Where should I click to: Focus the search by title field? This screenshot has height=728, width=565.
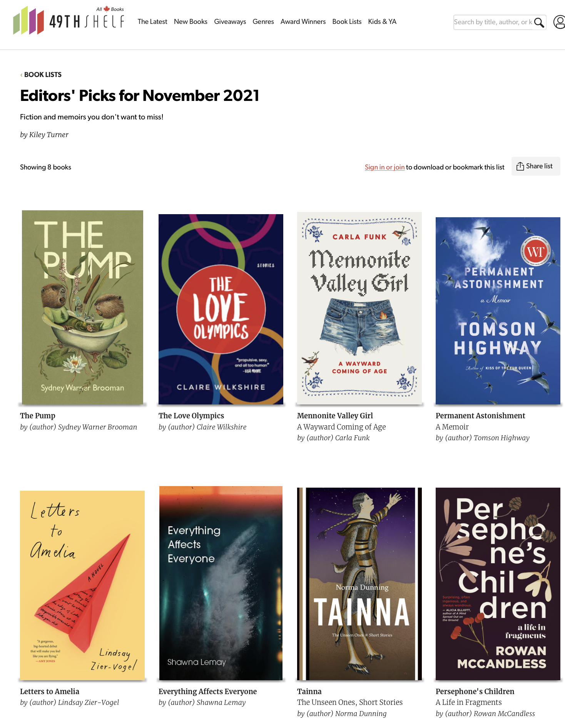493,22
